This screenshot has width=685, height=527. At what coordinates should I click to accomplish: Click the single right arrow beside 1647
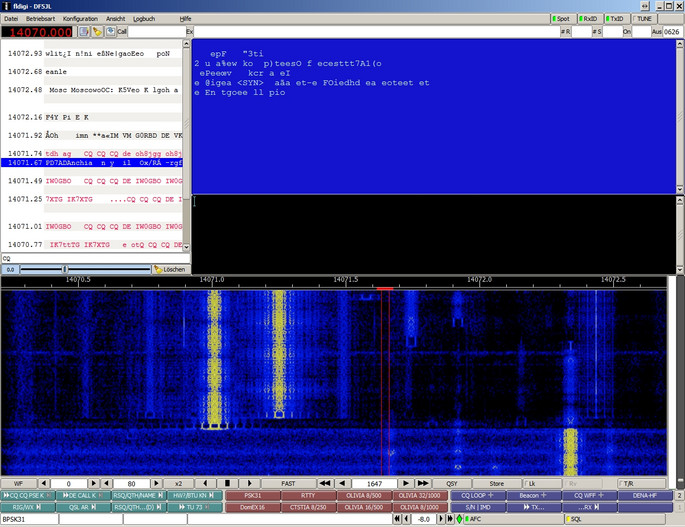tap(406, 483)
